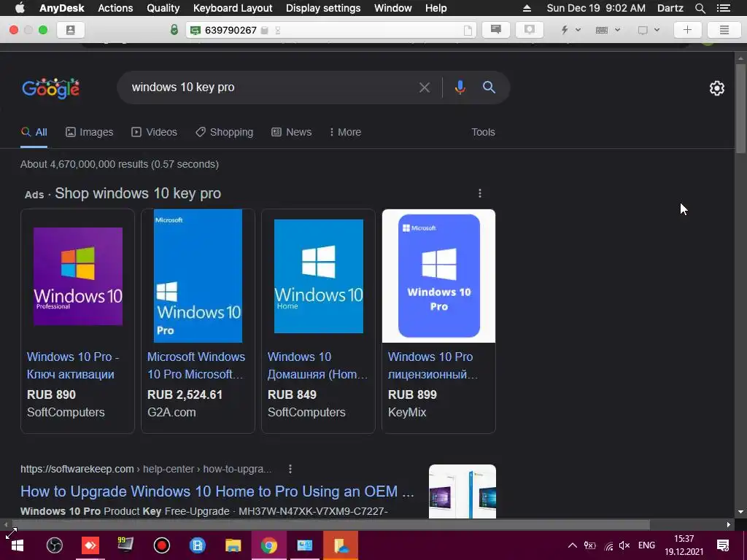Show hidden tray icons with the chevron
The height and width of the screenshot is (560, 747).
point(573,545)
